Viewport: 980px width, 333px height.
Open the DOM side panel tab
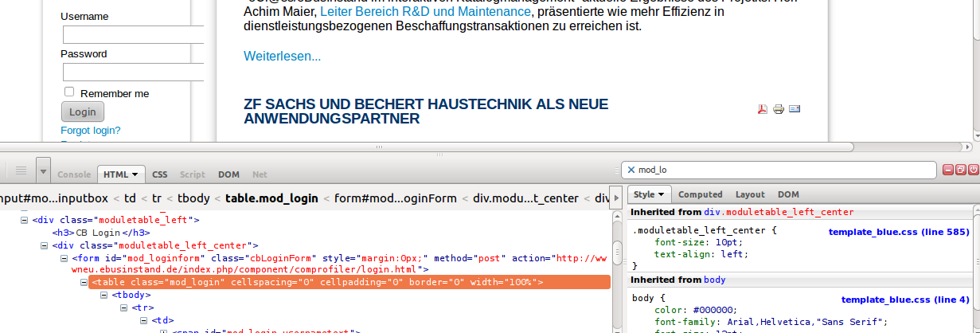click(x=788, y=194)
